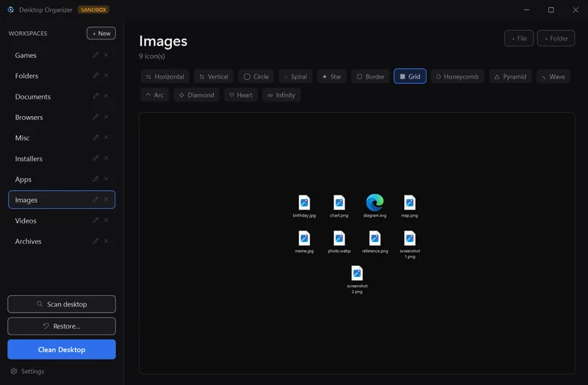Remove Browsers workspace with X
This screenshot has width=588, height=385.
tap(106, 117)
